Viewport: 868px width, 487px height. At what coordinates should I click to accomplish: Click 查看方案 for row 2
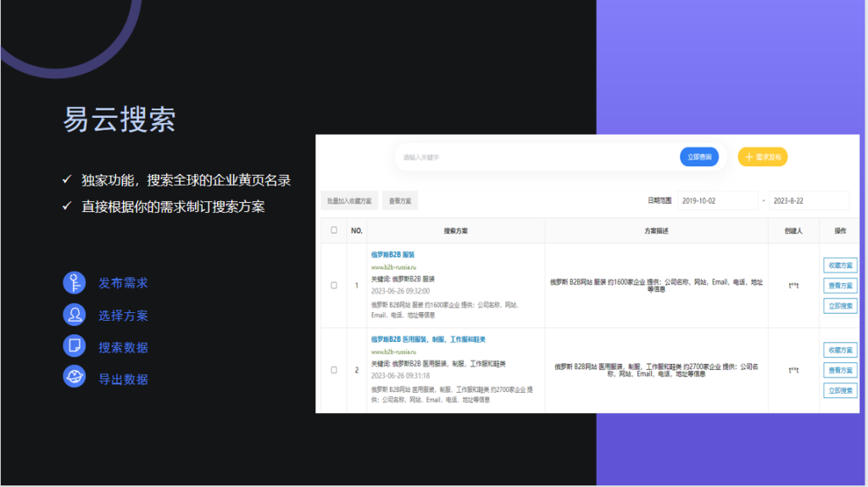tap(839, 370)
